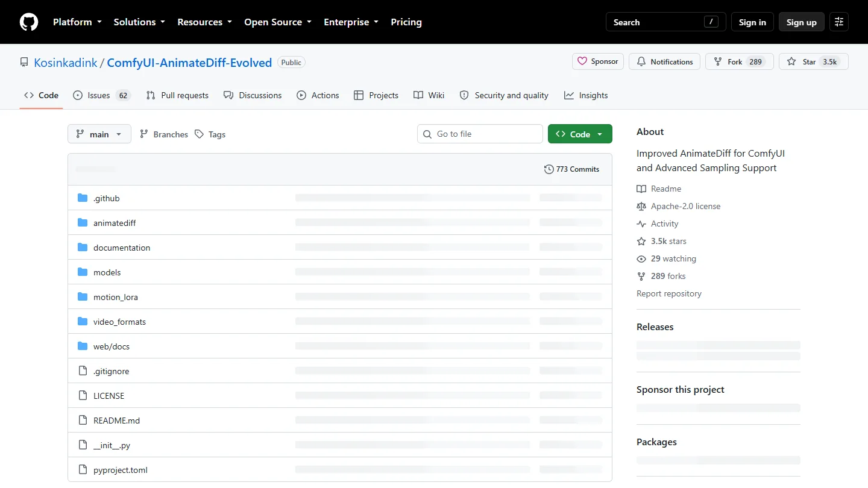Open the Actions tab
This screenshot has width=868, height=488.
point(318,95)
